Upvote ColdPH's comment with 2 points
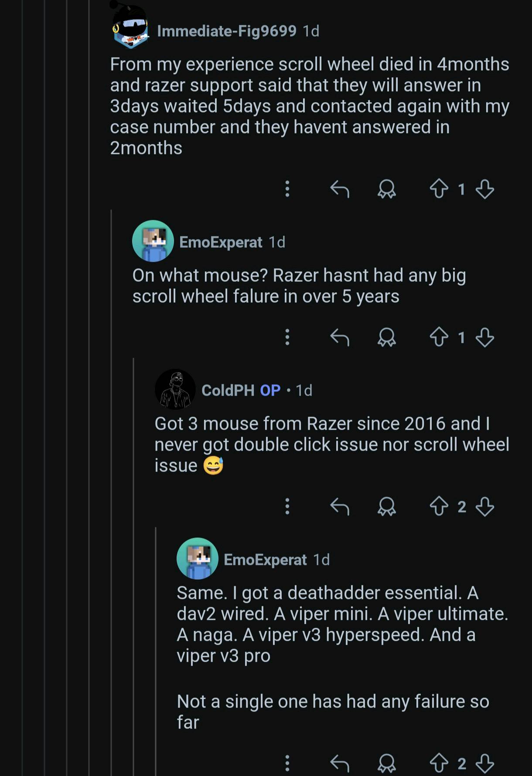 pyautogui.click(x=439, y=506)
